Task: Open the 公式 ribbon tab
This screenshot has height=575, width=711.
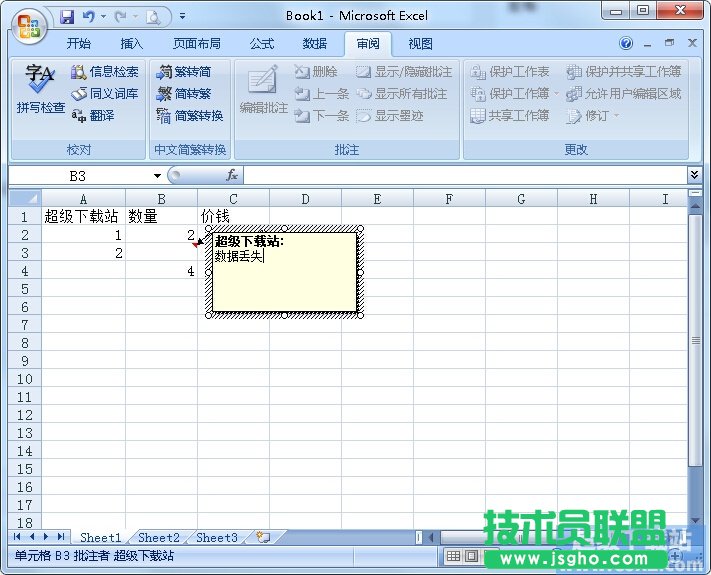Action: pyautogui.click(x=262, y=44)
